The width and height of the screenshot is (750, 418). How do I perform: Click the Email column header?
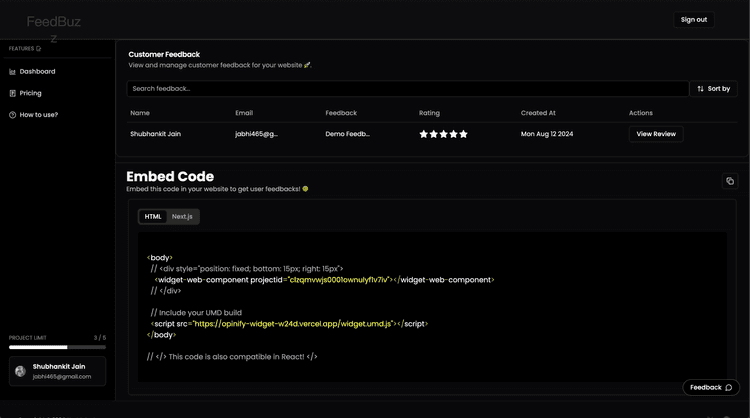(244, 113)
